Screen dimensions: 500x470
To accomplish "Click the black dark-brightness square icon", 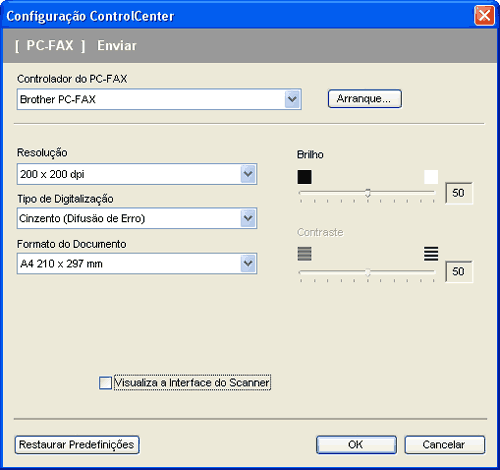I will [304, 177].
